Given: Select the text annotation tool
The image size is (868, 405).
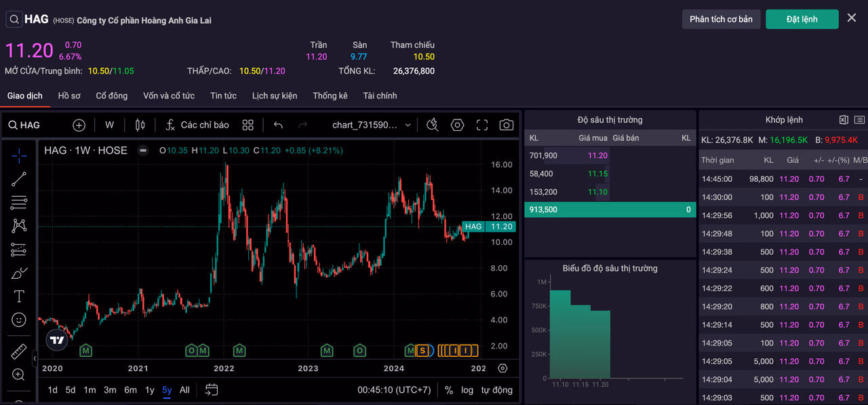Looking at the screenshot, I should click(19, 296).
